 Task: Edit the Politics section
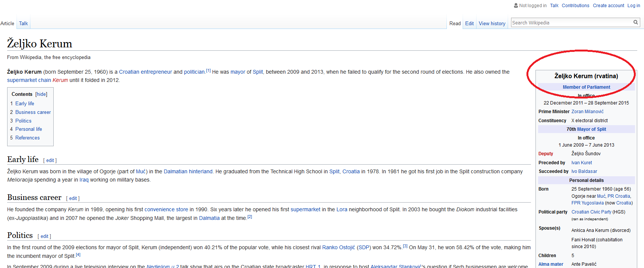44,236
